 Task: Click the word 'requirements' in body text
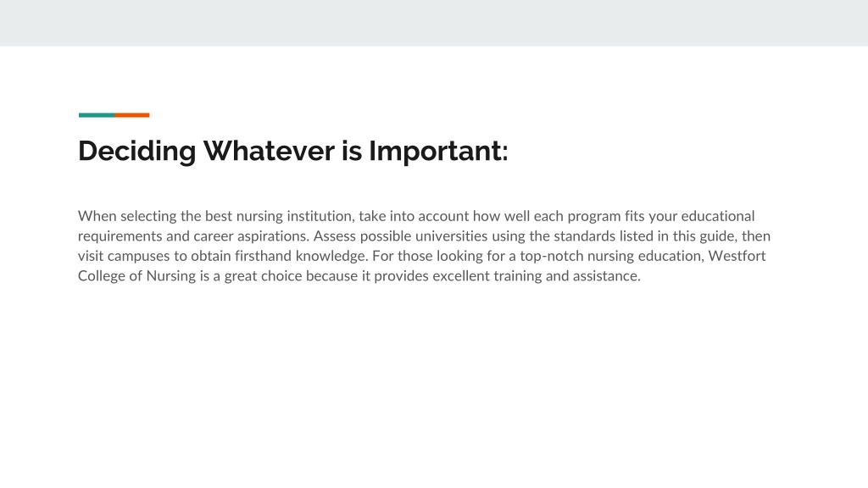[x=120, y=236]
